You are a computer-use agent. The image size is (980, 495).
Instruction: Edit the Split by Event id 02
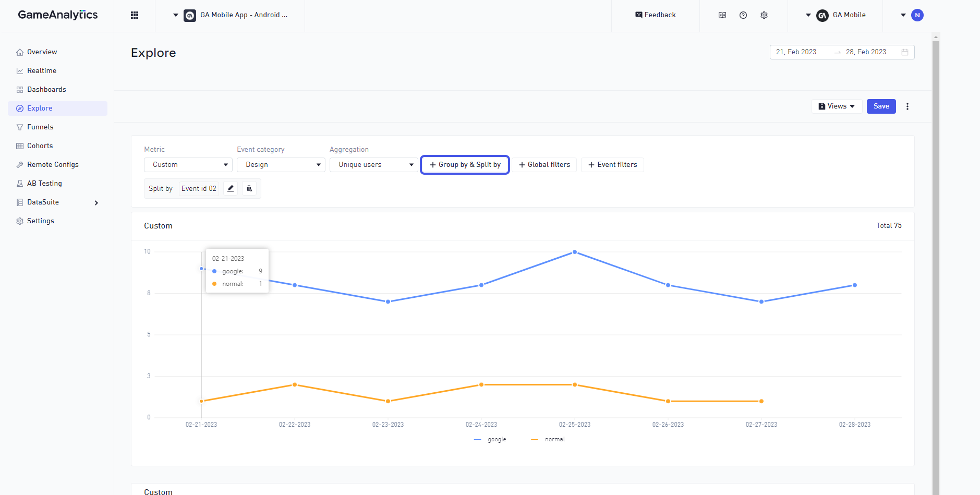pos(231,188)
